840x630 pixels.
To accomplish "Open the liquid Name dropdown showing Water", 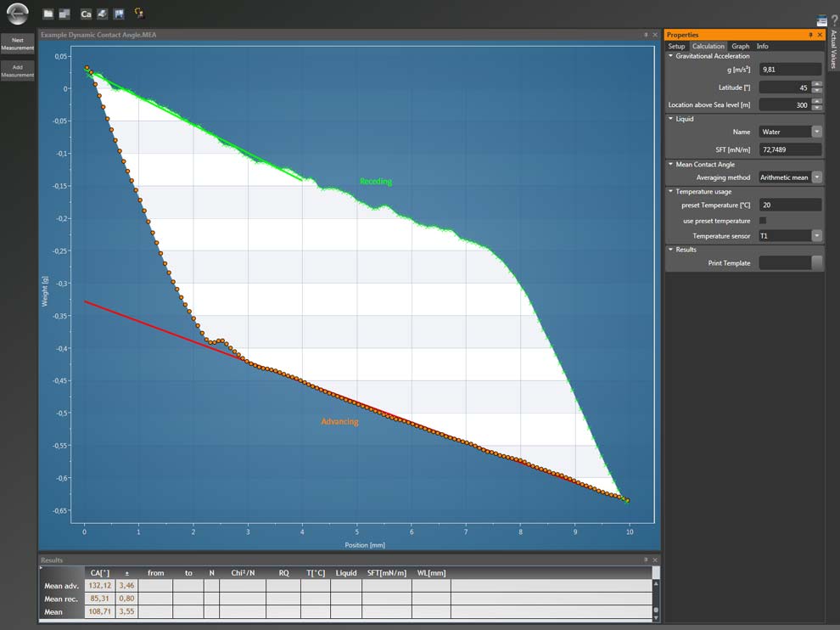I will (816, 131).
